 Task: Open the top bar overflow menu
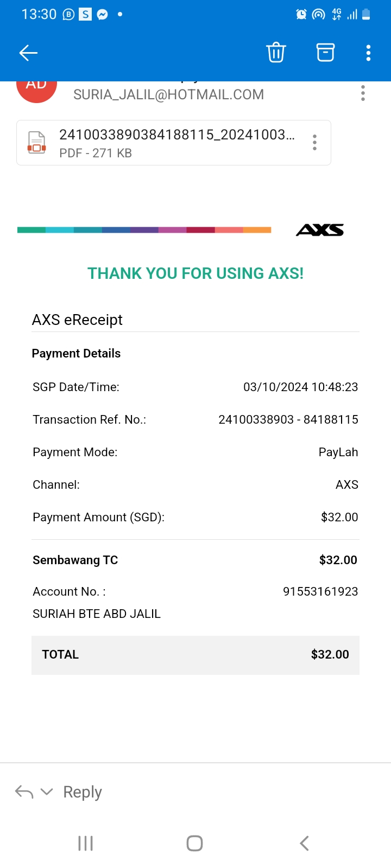[368, 53]
